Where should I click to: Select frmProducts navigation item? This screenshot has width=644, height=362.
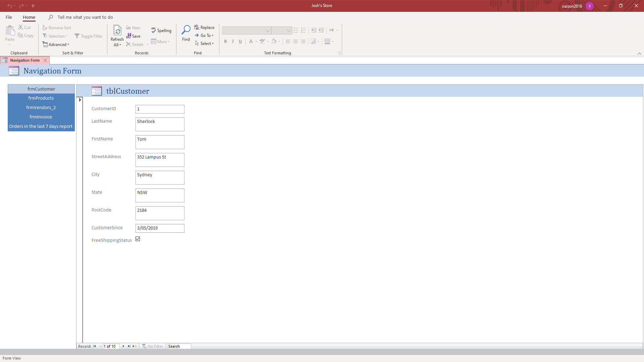(41, 98)
